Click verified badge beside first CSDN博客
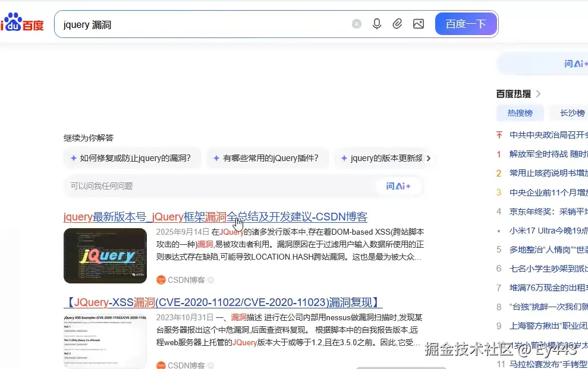The height and width of the screenshot is (369, 588). [x=210, y=280]
